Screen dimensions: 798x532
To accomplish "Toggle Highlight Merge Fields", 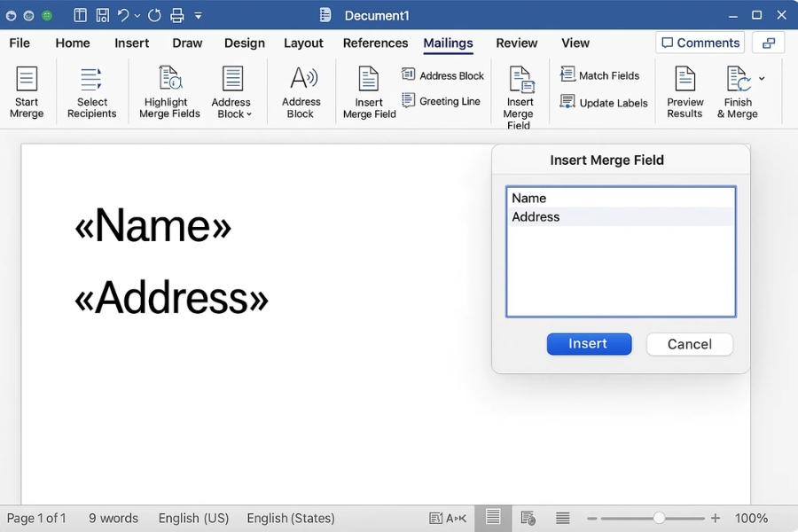I will click(x=168, y=91).
